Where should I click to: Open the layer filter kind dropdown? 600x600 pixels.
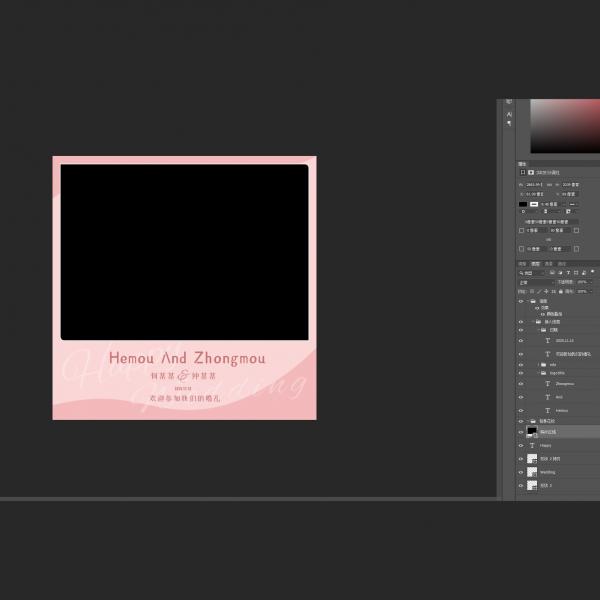[533, 272]
